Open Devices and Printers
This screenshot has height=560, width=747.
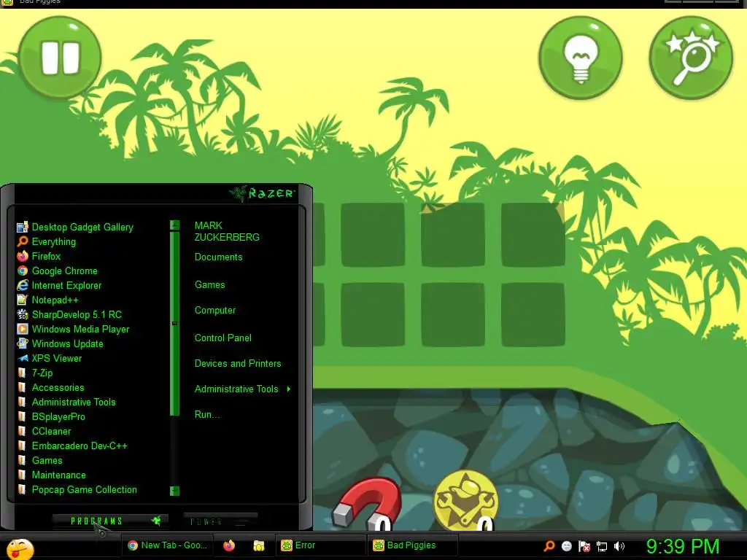coord(238,364)
